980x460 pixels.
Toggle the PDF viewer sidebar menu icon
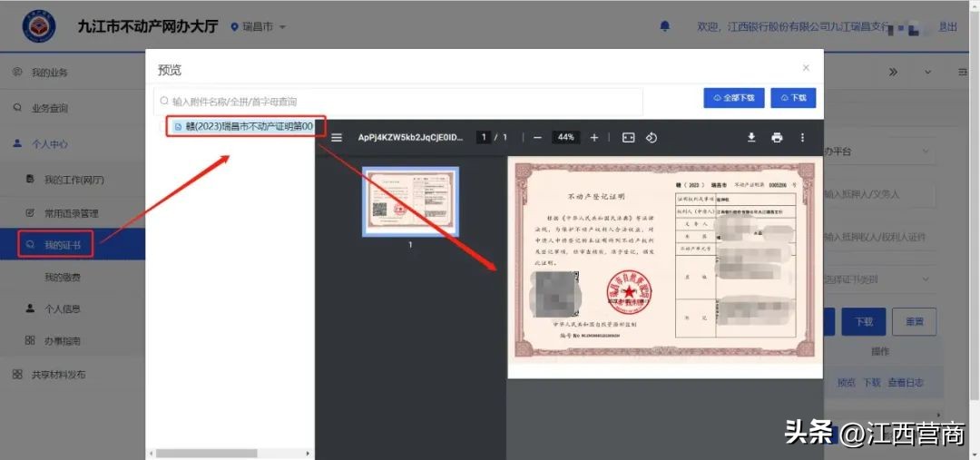tap(337, 138)
